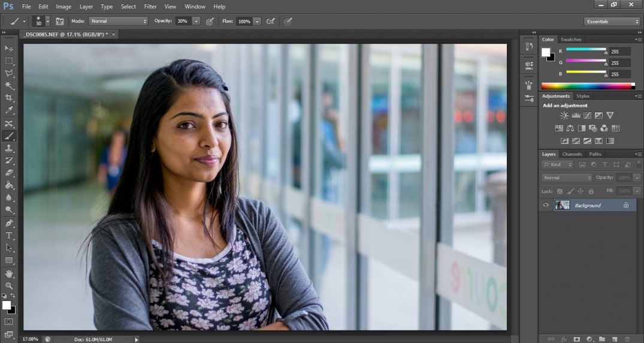Select the Paint Bucket tool
Image resolution: width=644 pixels, height=343 pixels.
point(8,185)
